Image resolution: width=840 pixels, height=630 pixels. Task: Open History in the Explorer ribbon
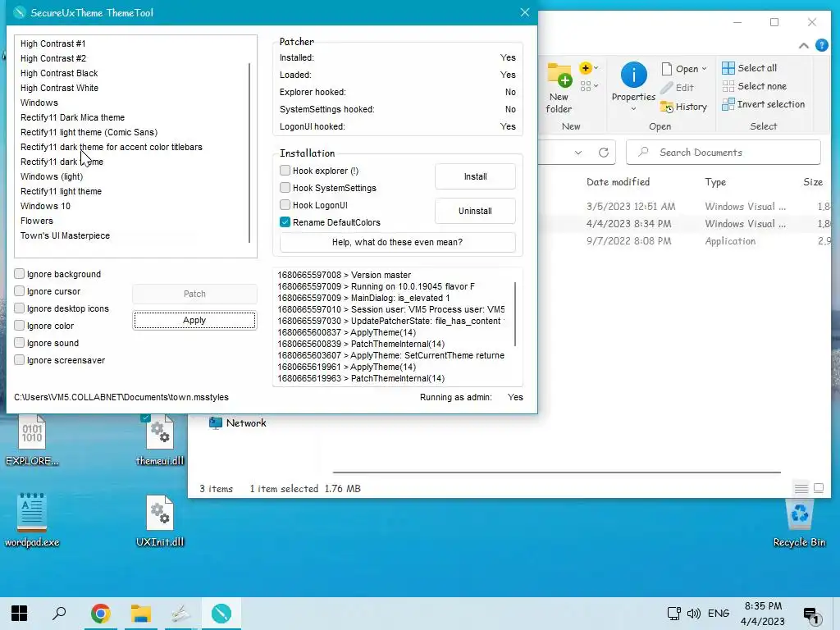(x=684, y=107)
